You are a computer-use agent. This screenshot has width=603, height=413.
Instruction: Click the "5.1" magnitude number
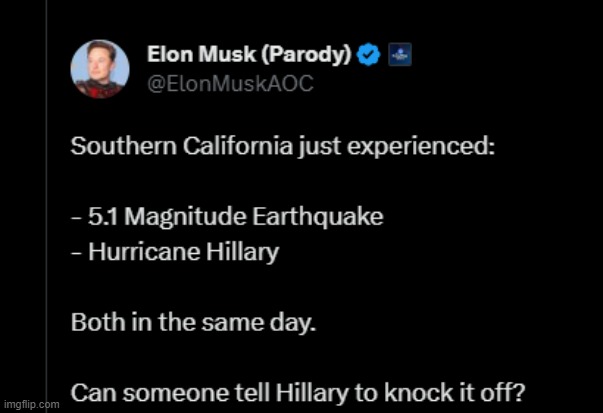103,216
